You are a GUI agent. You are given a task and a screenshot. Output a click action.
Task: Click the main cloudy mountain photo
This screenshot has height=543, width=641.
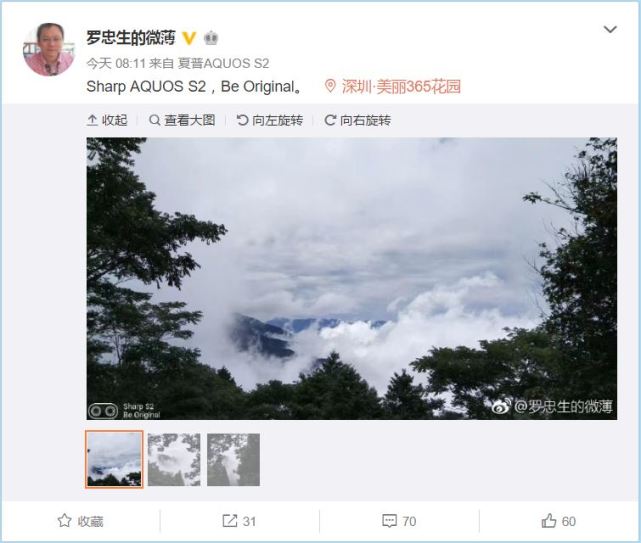(x=352, y=278)
